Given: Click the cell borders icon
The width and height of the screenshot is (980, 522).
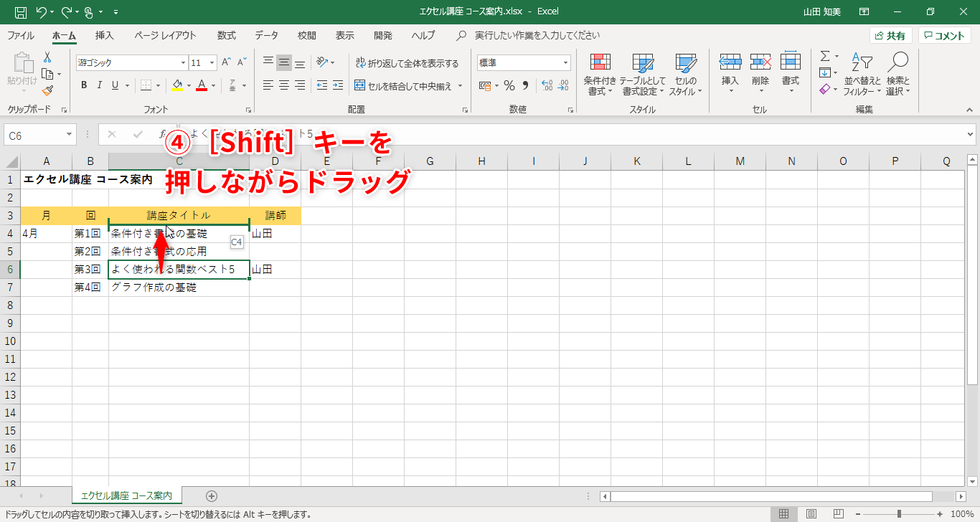Looking at the screenshot, I should (x=146, y=85).
